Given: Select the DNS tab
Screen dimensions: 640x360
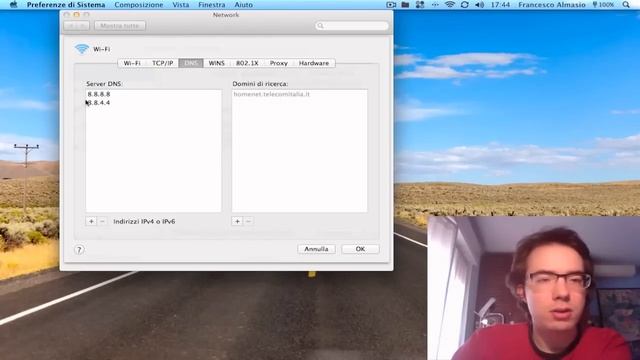Looking at the screenshot, I should [191, 63].
